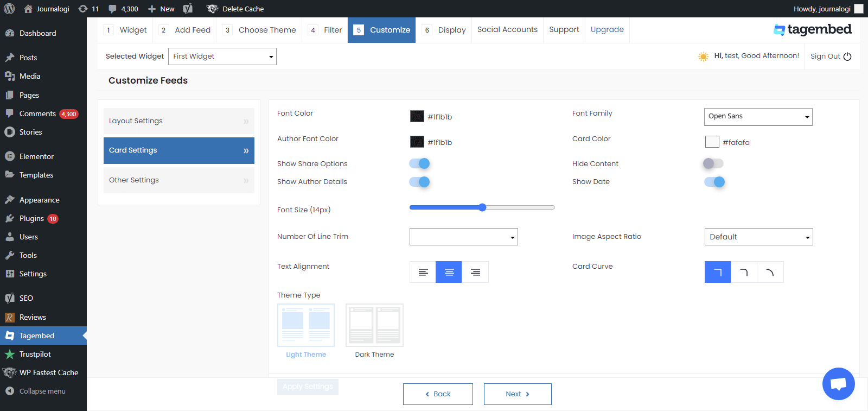Image resolution: width=868 pixels, height=411 pixels.
Task: Select the Light Theme thumbnail
Action: 306,325
